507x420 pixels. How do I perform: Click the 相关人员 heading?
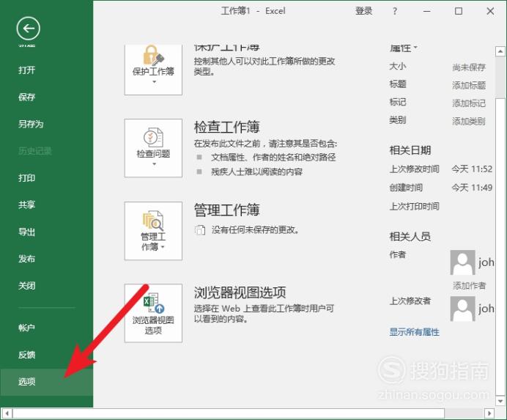pos(410,237)
